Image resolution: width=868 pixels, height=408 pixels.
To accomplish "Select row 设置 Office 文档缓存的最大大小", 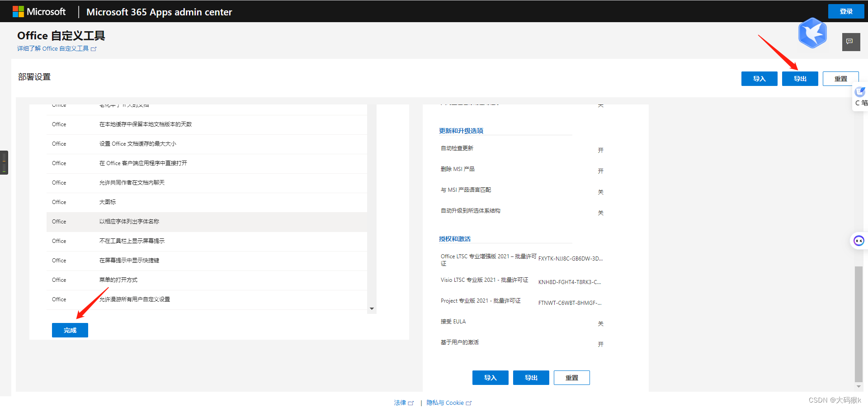I will click(207, 144).
